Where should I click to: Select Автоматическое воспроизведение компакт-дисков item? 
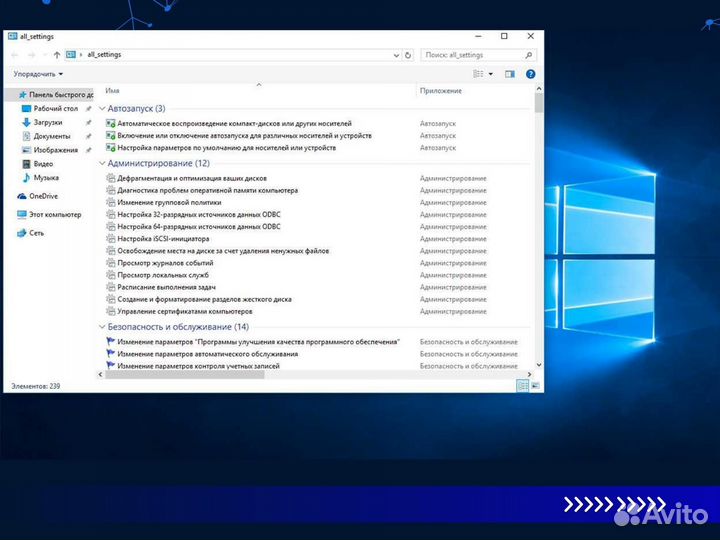point(234,124)
